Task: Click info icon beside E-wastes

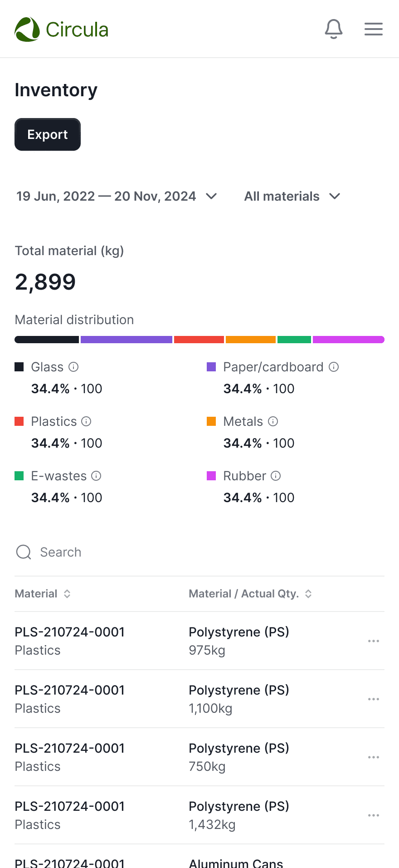Action: pos(96,476)
